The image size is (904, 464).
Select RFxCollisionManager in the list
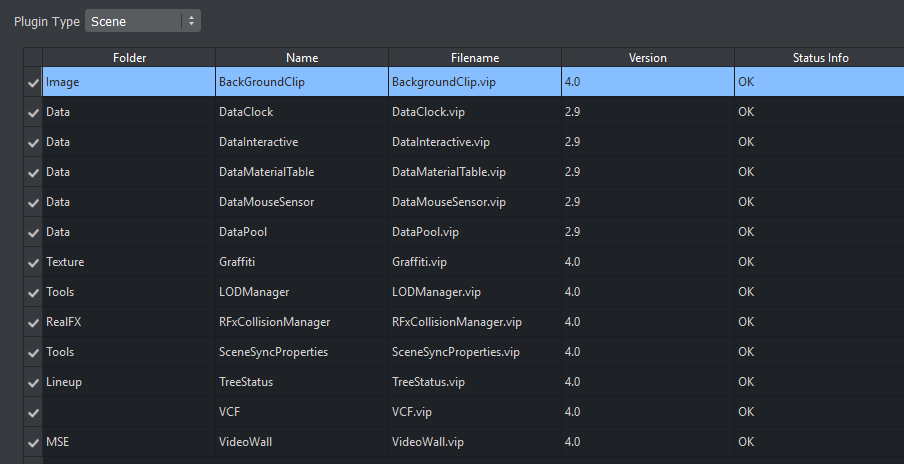click(x=274, y=322)
